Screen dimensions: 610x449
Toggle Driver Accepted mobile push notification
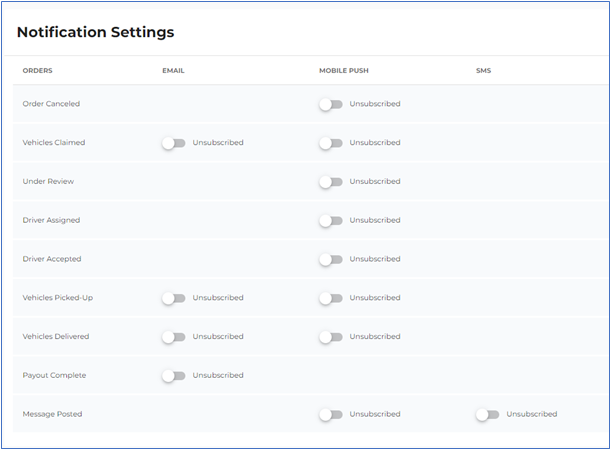click(331, 260)
